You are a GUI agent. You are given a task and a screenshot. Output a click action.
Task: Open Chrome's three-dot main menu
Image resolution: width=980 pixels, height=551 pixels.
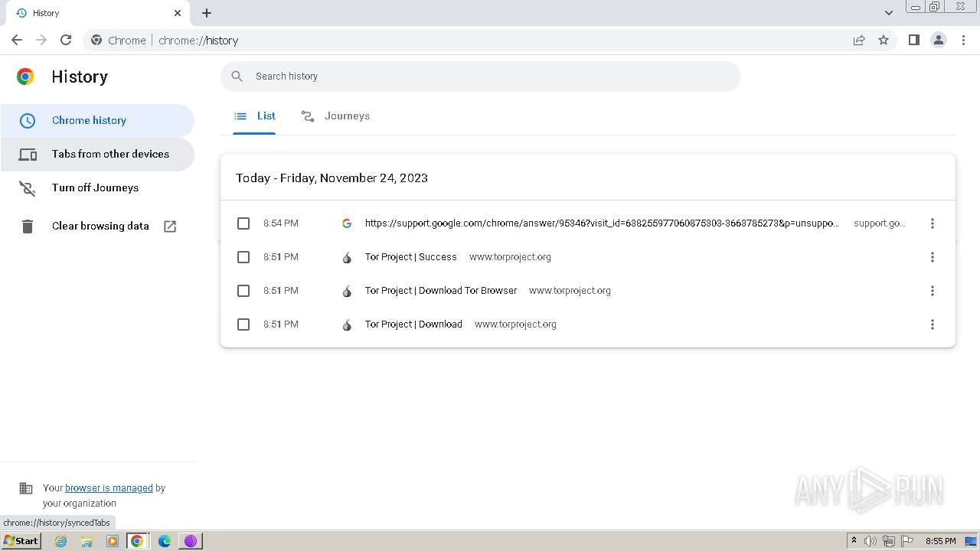964,40
